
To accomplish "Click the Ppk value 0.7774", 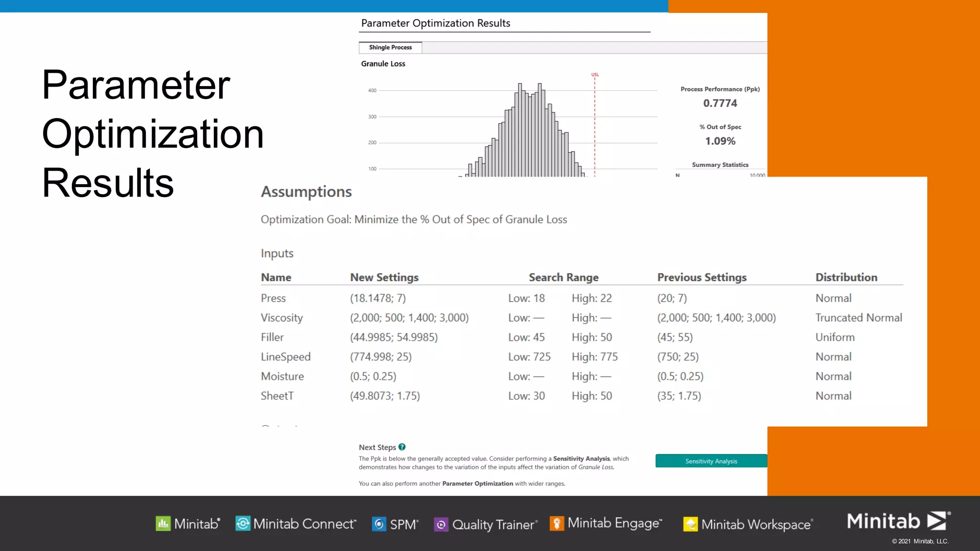I will (720, 103).
